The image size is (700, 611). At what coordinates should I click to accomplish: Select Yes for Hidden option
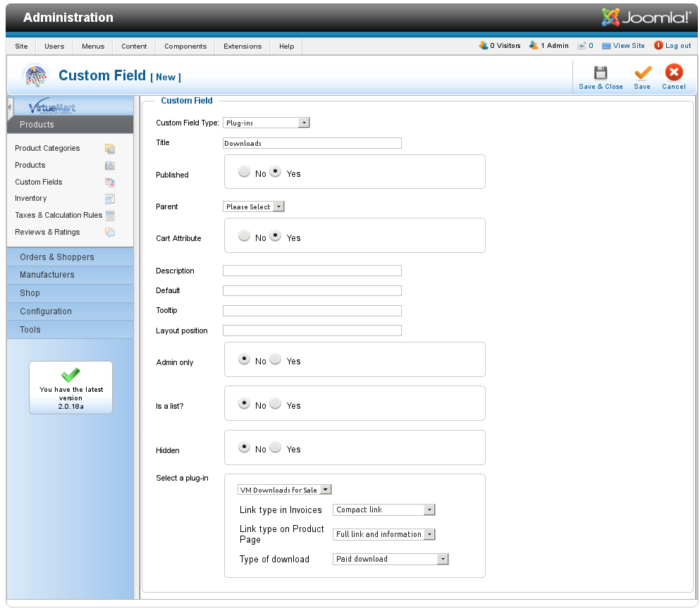coord(276,448)
